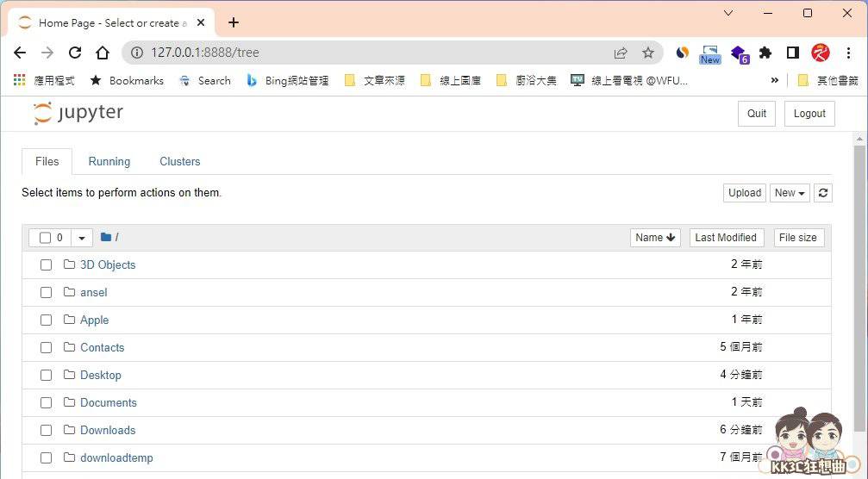Screen dimensions: 868x479
Task: Open the New dropdown menu
Action: 790,193
